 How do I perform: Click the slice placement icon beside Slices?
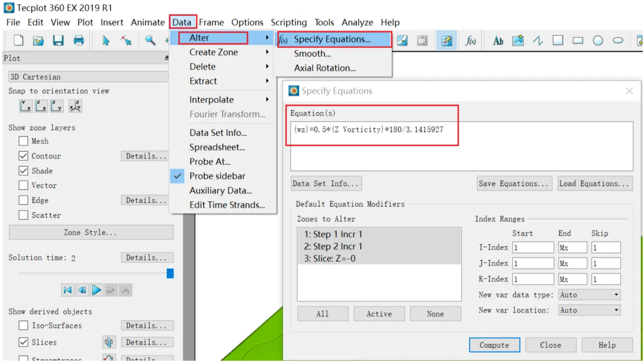coord(109,342)
